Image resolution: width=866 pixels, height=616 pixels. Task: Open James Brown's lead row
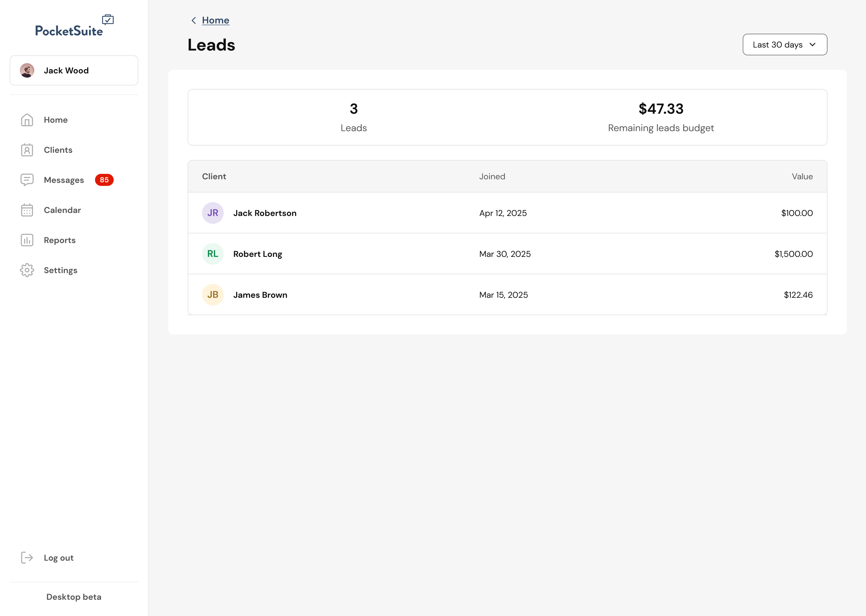coord(507,295)
